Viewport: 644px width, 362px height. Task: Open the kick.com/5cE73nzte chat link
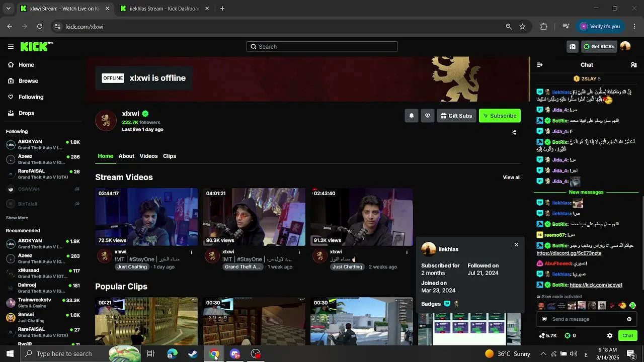coord(569,253)
